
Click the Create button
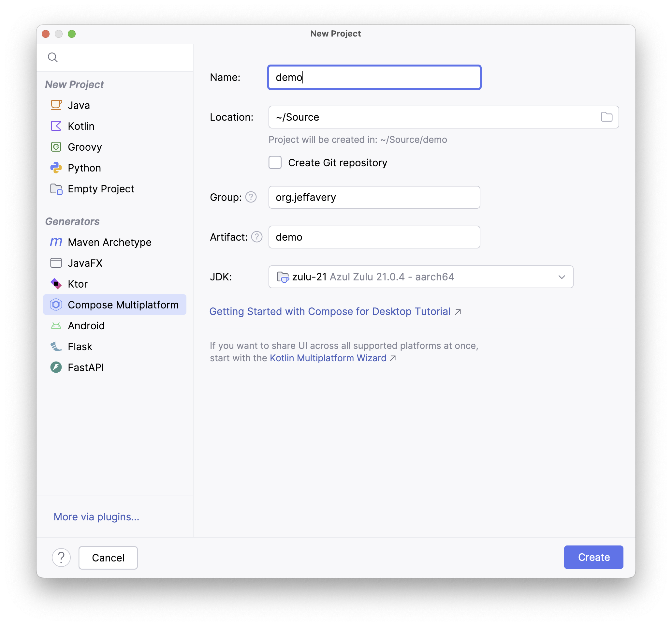click(x=593, y=557)
